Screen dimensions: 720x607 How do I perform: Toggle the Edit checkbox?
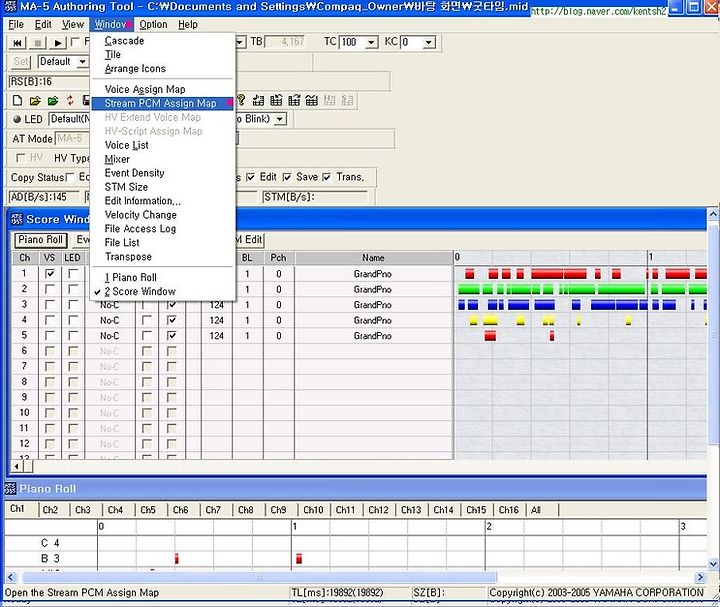[x=250, y=177]
